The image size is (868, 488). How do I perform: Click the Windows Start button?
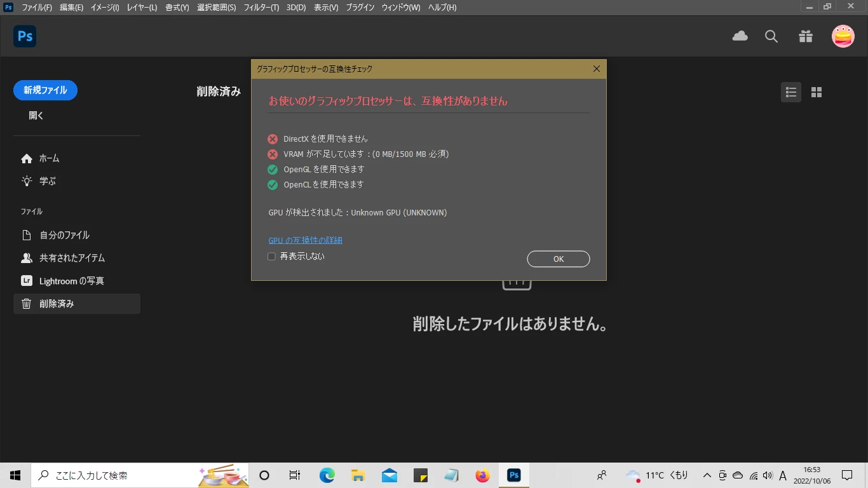point(15,475)
